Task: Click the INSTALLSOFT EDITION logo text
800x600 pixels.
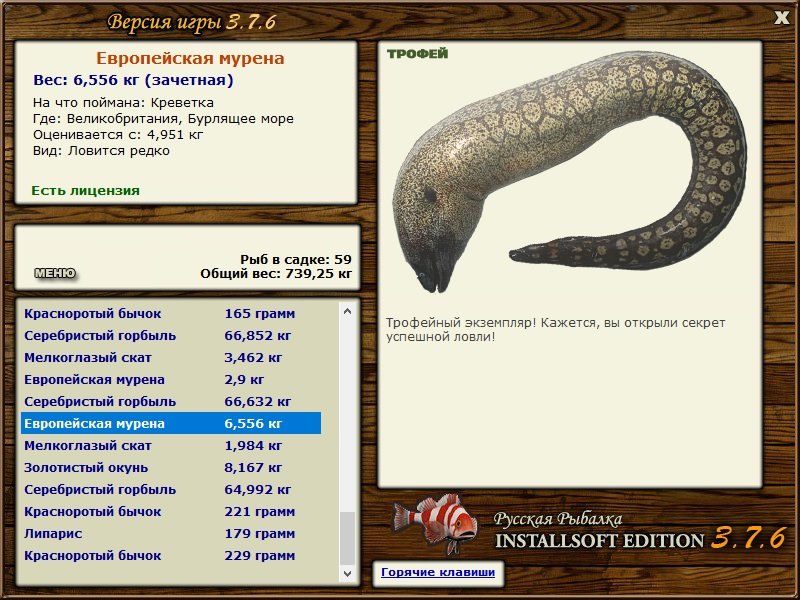Action: (x=599, y=540)
